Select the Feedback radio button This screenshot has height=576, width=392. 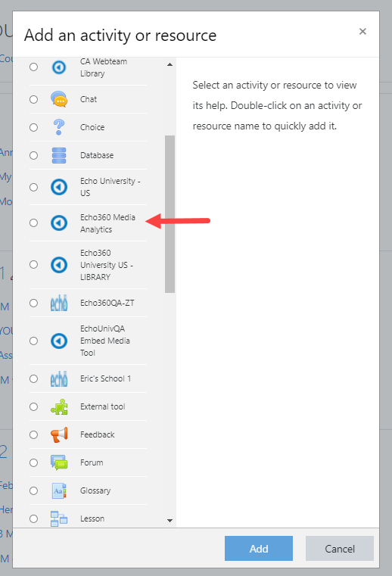[33, 434]
